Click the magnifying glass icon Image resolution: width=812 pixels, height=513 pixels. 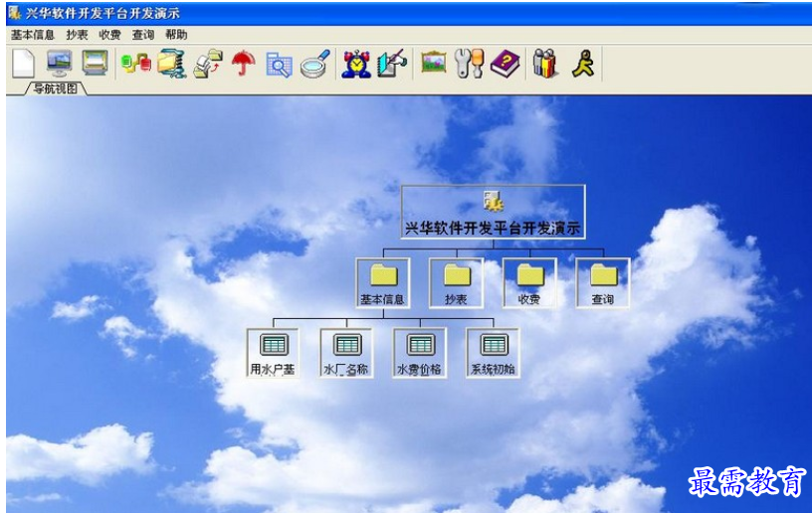point(315,64)
